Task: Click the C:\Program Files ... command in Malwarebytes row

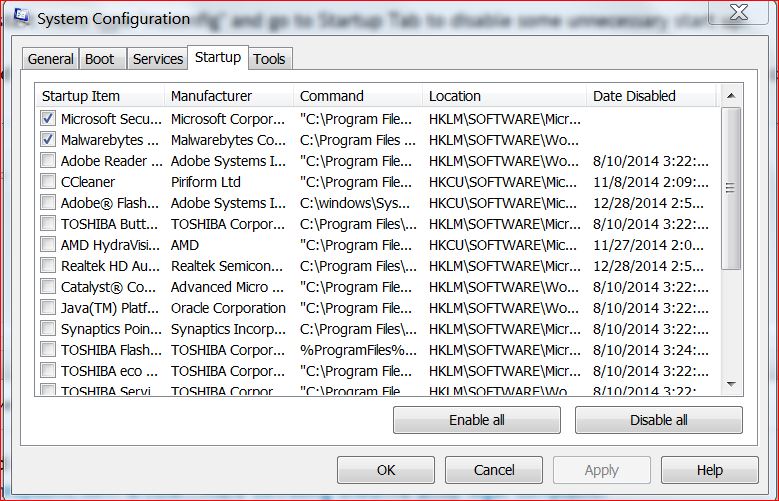Action: [358, 140]
